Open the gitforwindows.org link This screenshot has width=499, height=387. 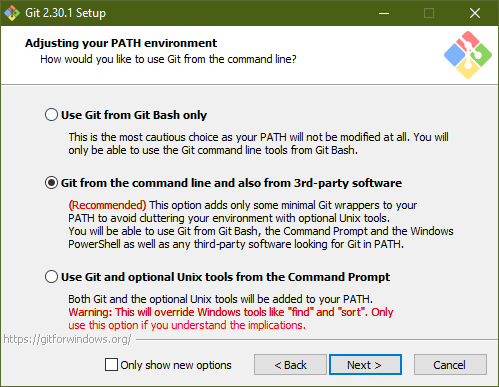click(68, 339)
